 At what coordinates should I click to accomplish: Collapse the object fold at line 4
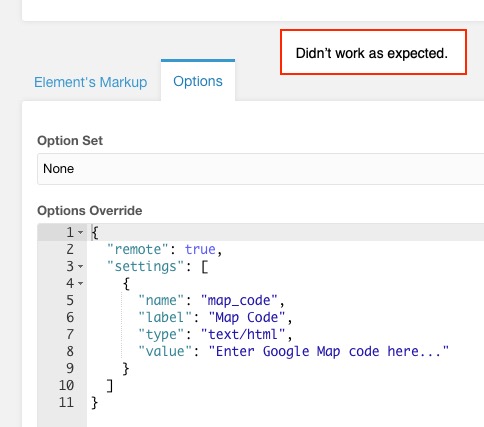pos(80,283)
